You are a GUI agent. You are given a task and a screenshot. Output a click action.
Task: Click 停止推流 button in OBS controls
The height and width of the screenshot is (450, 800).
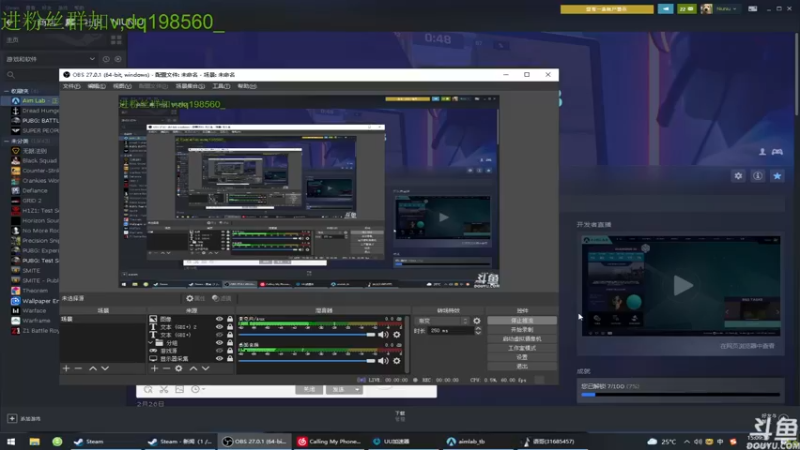tap(522, 320)
